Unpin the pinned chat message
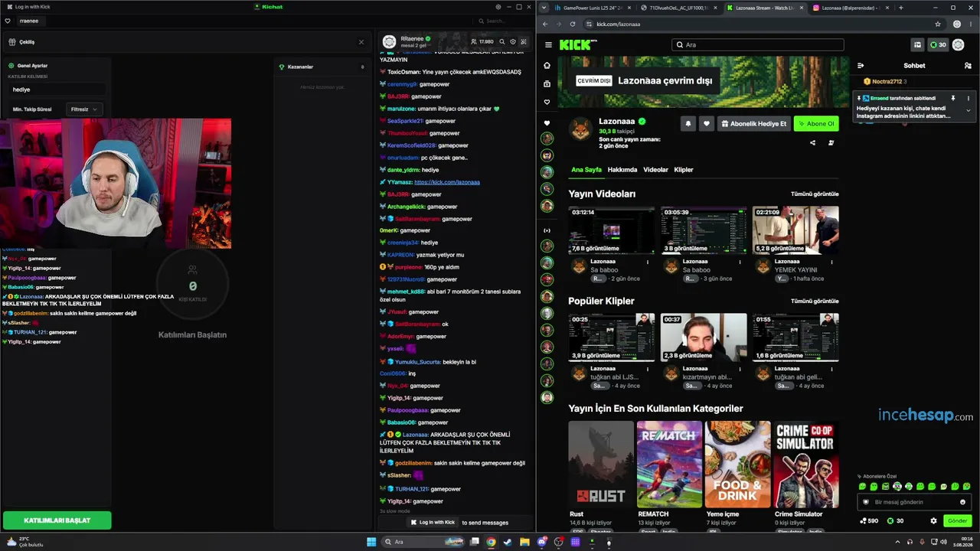 click(x=953, y=99)
